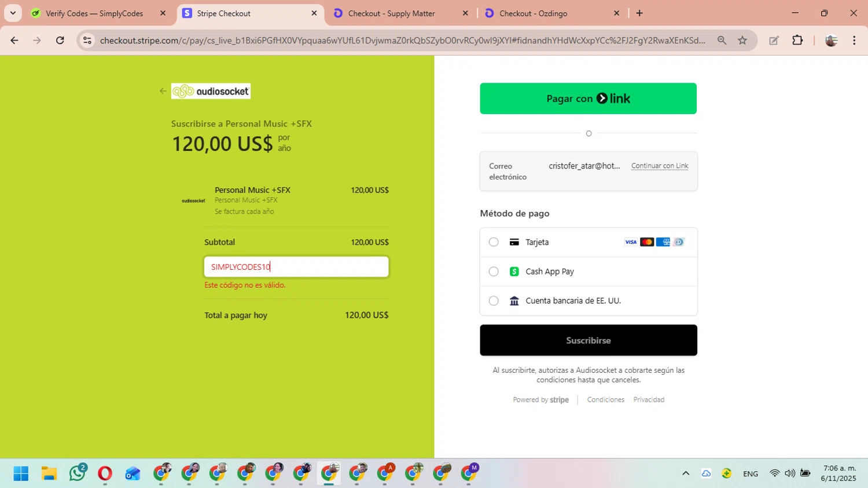Viewport: 868px width, 488px height.
Task: Open the Condiciones link
Action: click(605, 400)
